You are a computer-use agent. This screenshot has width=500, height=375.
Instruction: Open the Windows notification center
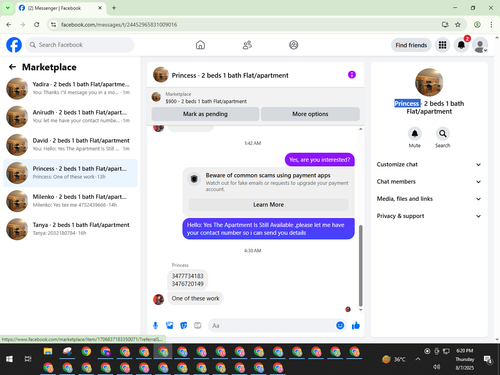coord(488,359)
